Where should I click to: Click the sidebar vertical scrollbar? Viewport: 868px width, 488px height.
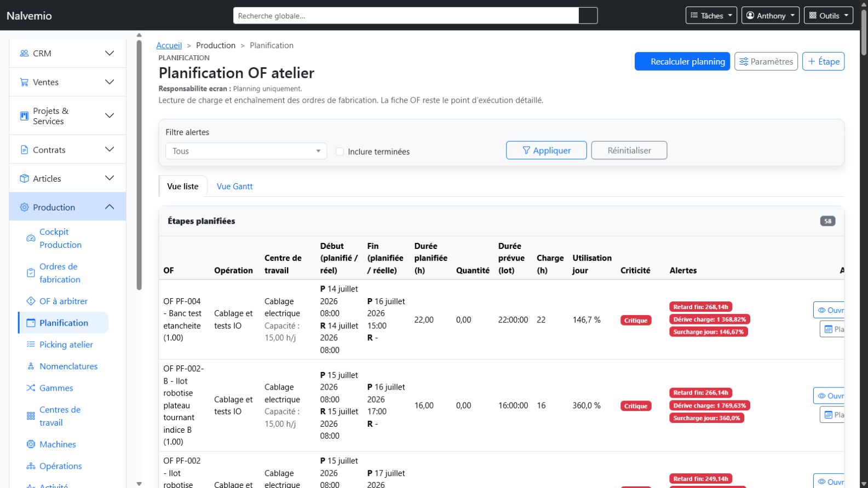pyautogui.click(x=139, y=164)
